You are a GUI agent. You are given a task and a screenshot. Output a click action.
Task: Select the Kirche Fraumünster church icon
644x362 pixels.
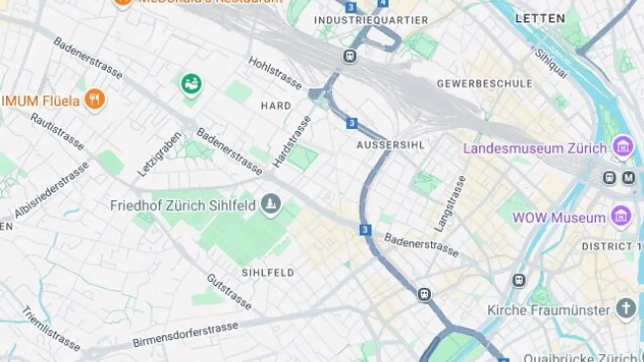pyautogui.click(x=626, y=309)
